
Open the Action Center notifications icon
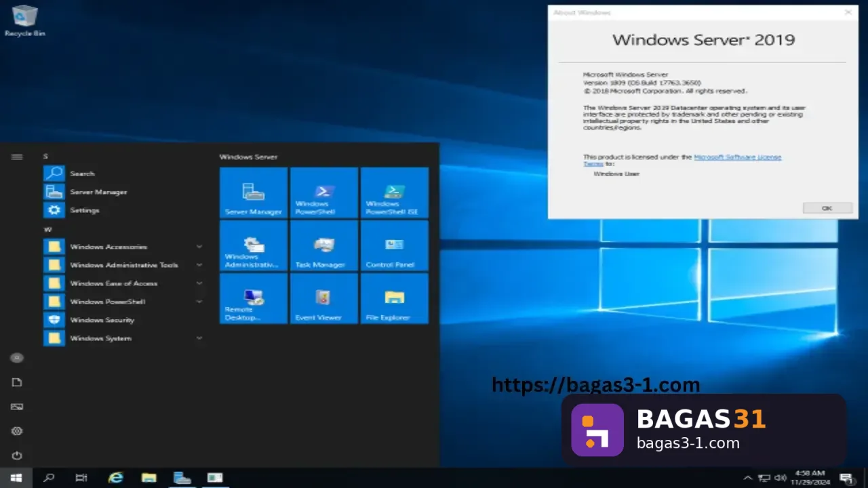(846, 478)
